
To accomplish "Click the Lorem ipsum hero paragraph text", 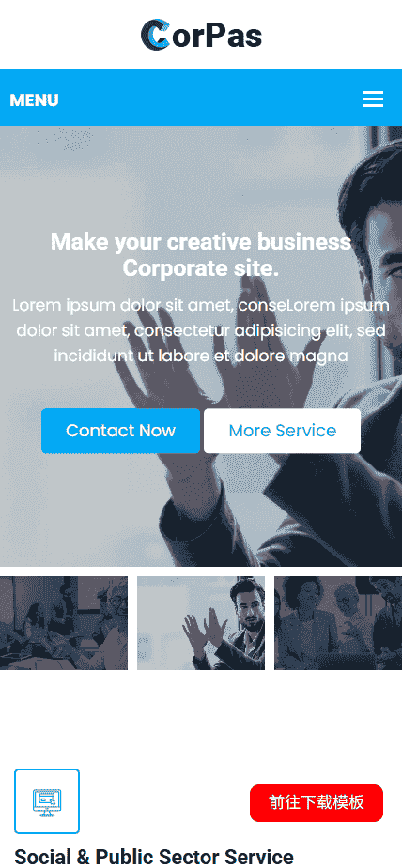I will tap(201, 330).
